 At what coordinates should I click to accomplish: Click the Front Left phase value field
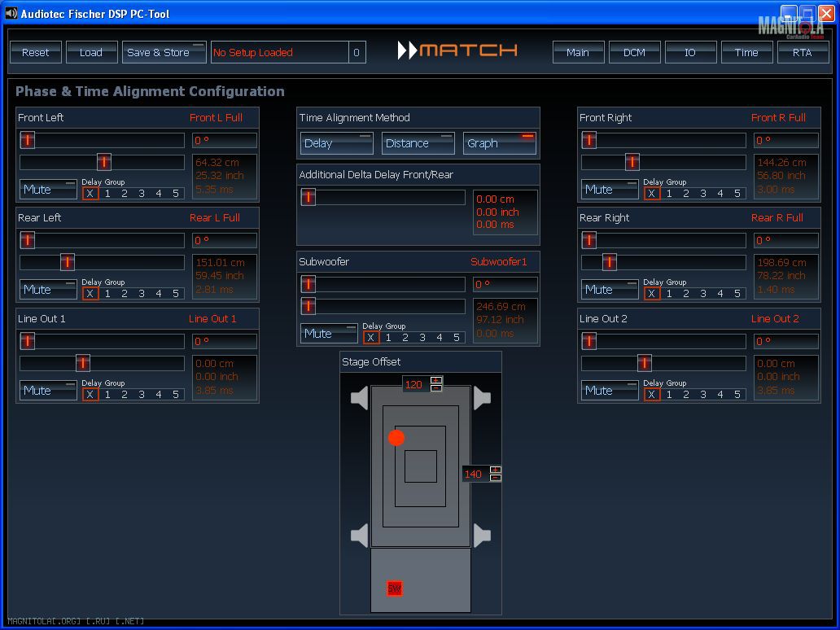225,140
